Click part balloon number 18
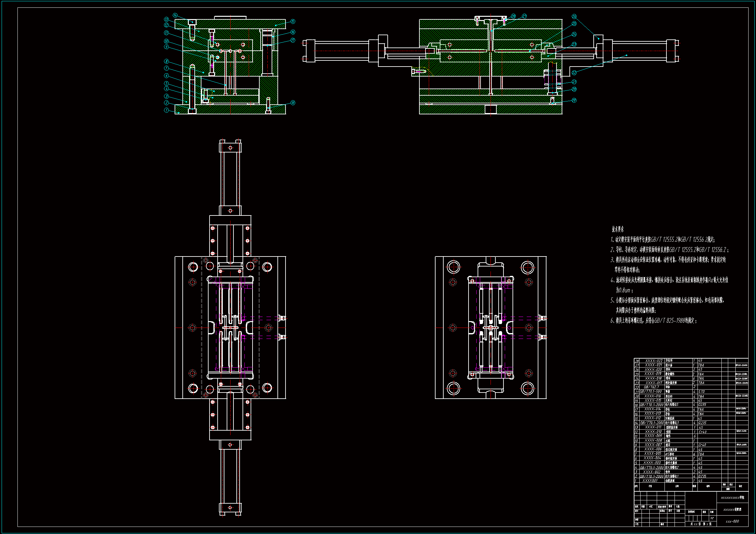This screenshot has width=756, height=534. [293, 103]
